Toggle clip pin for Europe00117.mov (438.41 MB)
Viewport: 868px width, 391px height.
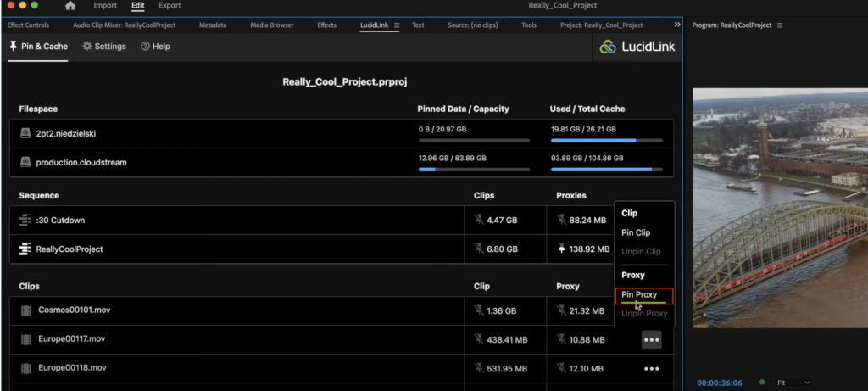pos(479,339)
